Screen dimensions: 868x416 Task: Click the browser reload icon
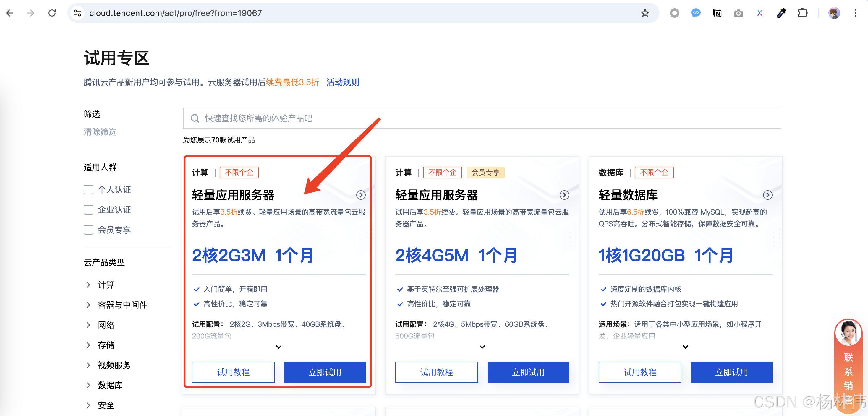52,13
